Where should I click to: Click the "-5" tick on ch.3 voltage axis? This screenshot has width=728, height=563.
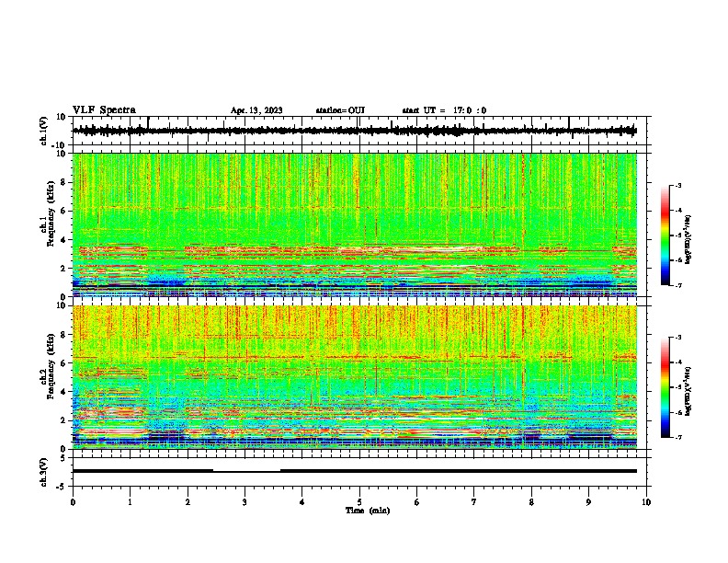(x=62, y=487)
